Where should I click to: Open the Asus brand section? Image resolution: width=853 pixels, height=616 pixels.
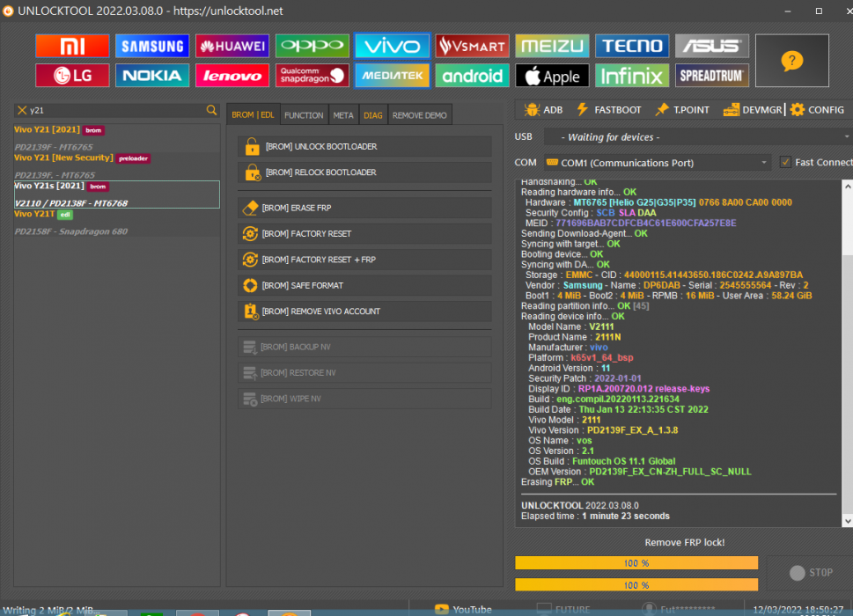pyautogui.click(x=711, y=47)
